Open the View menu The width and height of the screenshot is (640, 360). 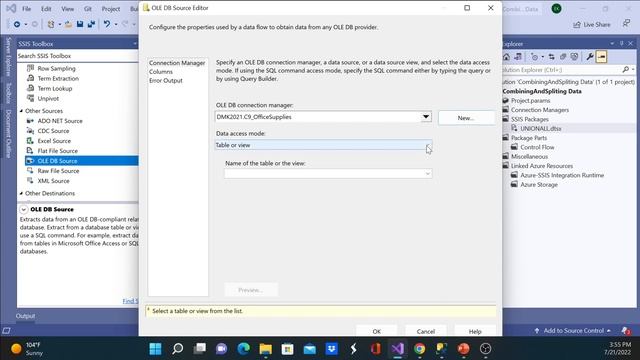pyautogui.click(x=67, y=9)
